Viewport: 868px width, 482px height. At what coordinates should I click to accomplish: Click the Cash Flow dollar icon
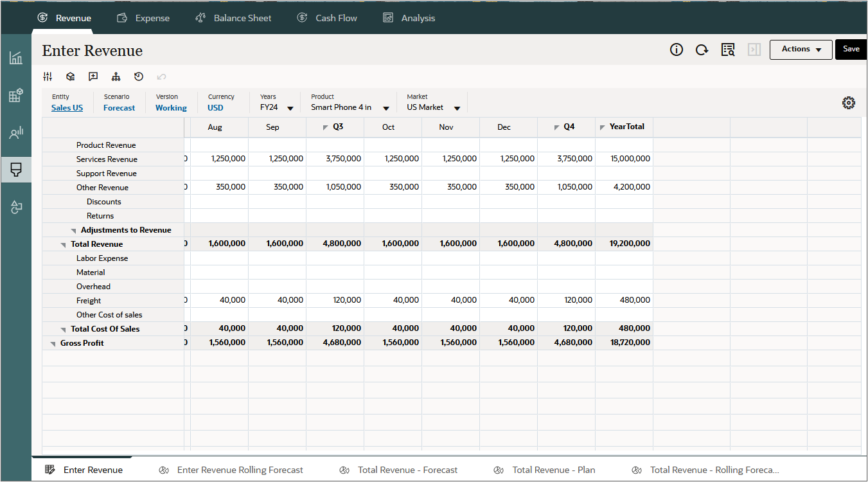(x=302, y=17)
